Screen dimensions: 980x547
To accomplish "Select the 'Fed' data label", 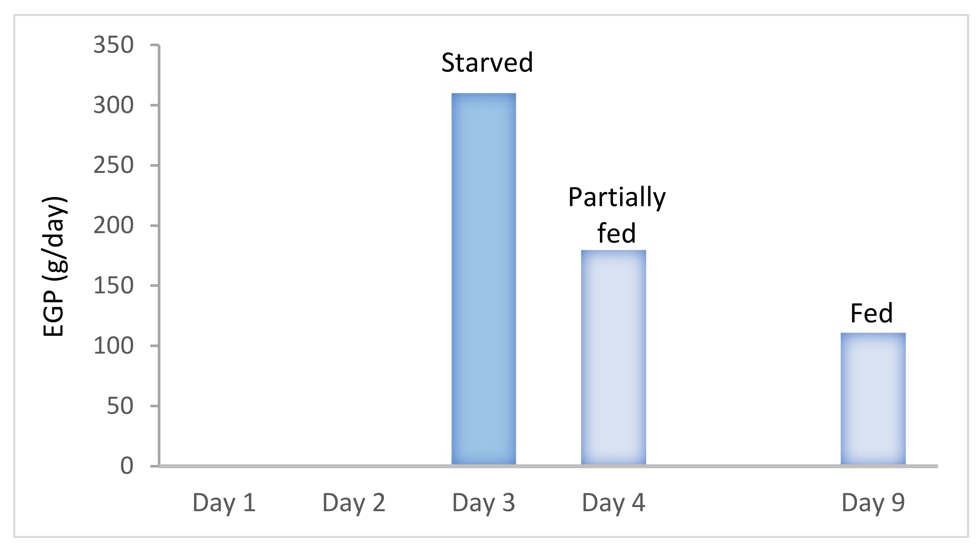I will (x=871, y=313).
